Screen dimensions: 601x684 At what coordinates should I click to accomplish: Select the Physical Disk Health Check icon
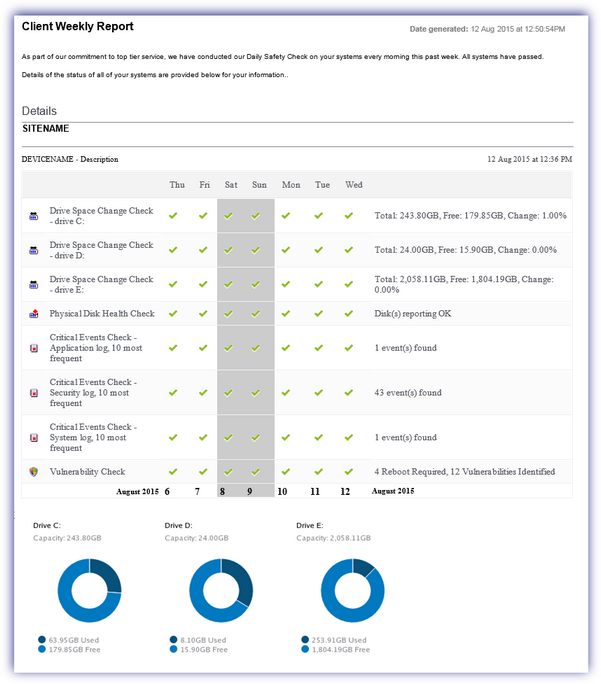34,314
